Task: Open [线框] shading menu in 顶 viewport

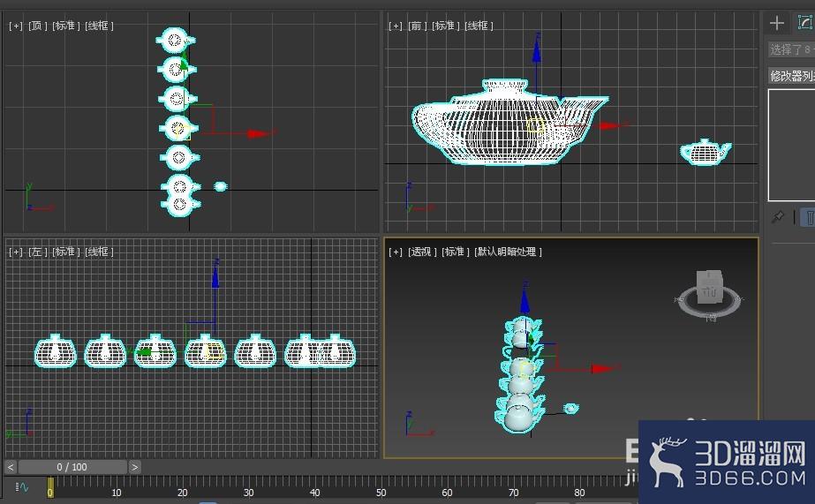Action: (x=99, y=26)
